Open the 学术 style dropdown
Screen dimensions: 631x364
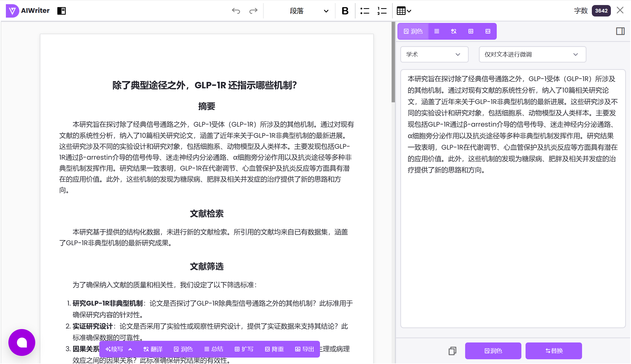pyautogui.click(x=434, y=54)
